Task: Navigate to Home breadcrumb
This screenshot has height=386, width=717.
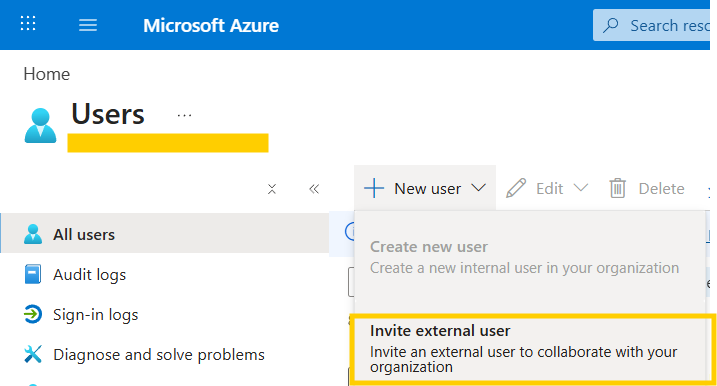Action: [x=47, y=74]
